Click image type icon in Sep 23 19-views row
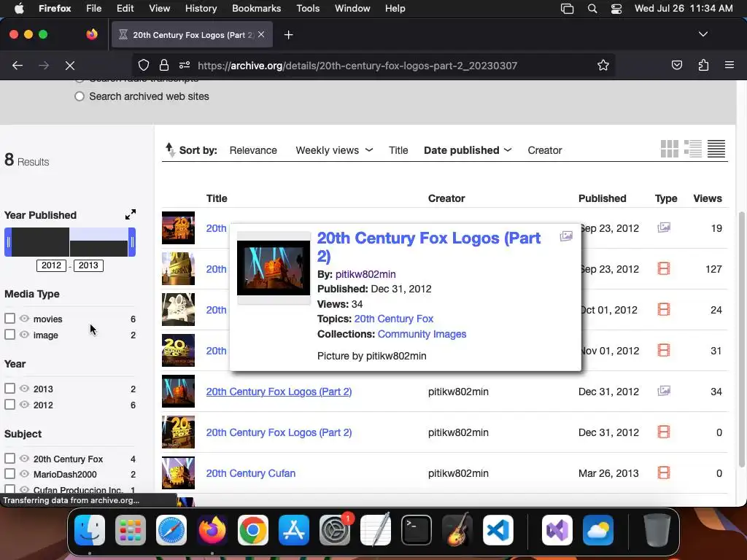The height and width of the screenshot is (560, 747). [x=664, y=227]
